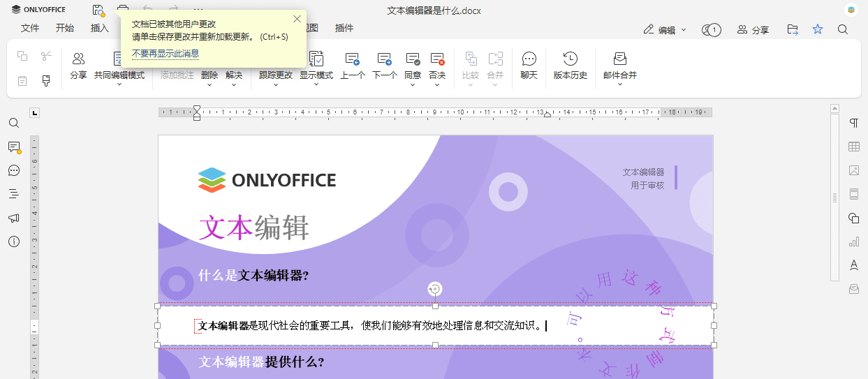Open shape settings in right sidebar
The width and height of the screenshot is (868, 379).
(853, 218)
